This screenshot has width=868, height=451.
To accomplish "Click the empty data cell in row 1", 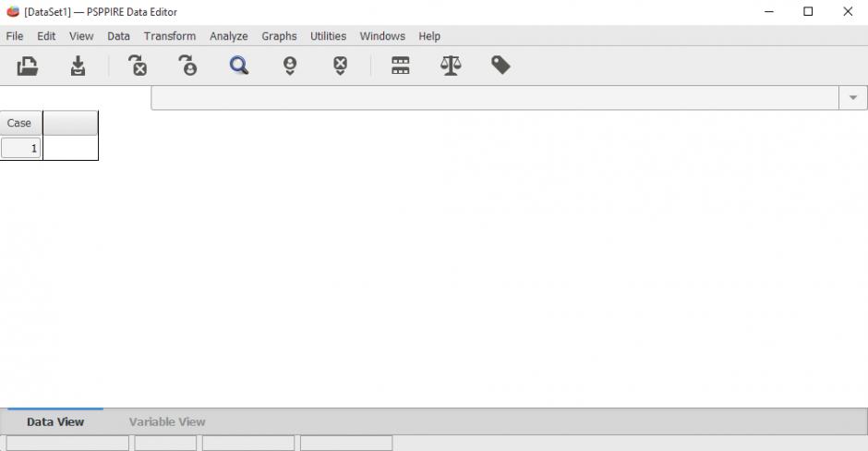I will coord(70,148).
